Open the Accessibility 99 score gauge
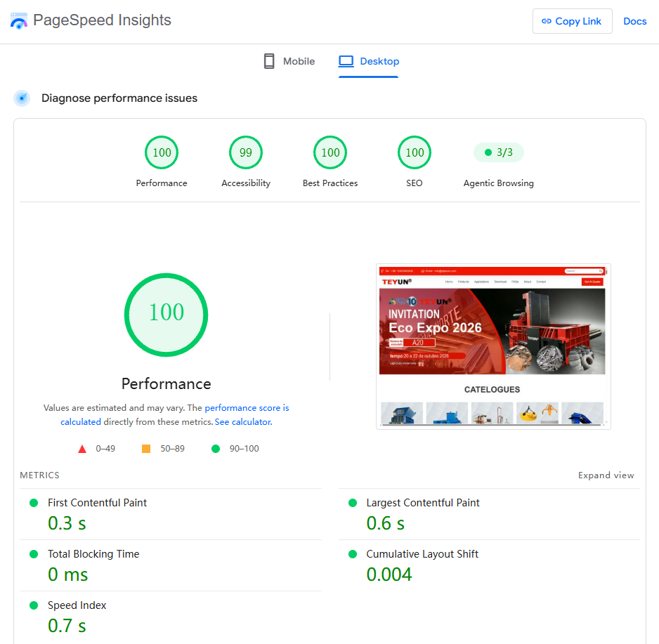 [246, 152]
